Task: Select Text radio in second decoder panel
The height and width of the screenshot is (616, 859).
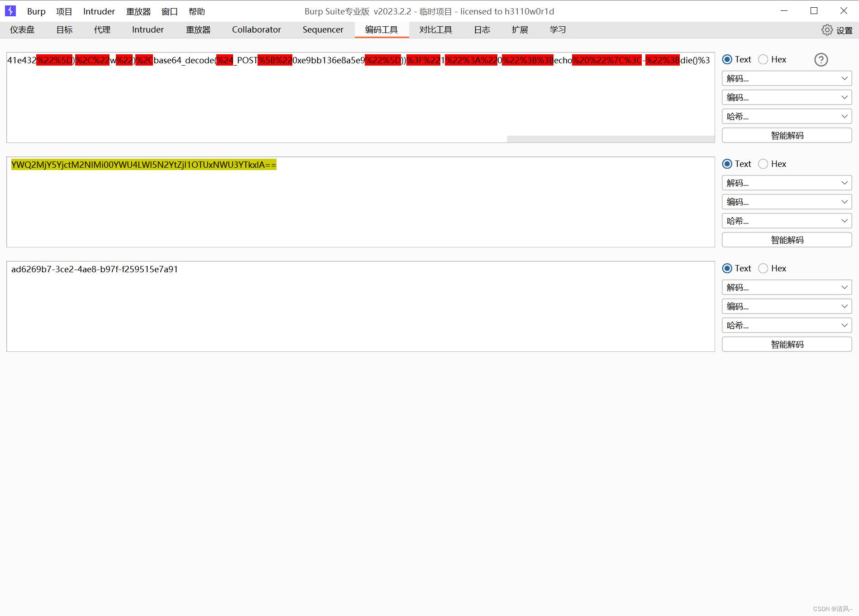Action: pos(727,164)
